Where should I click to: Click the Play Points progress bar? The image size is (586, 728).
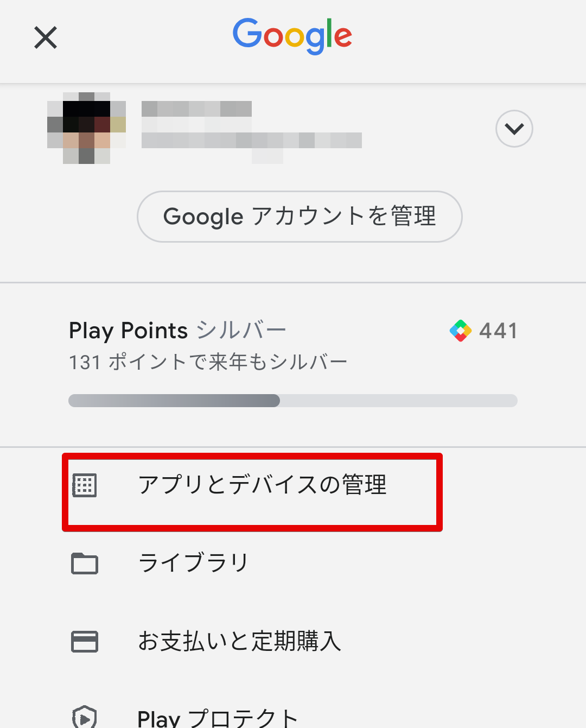click(292, 401)
